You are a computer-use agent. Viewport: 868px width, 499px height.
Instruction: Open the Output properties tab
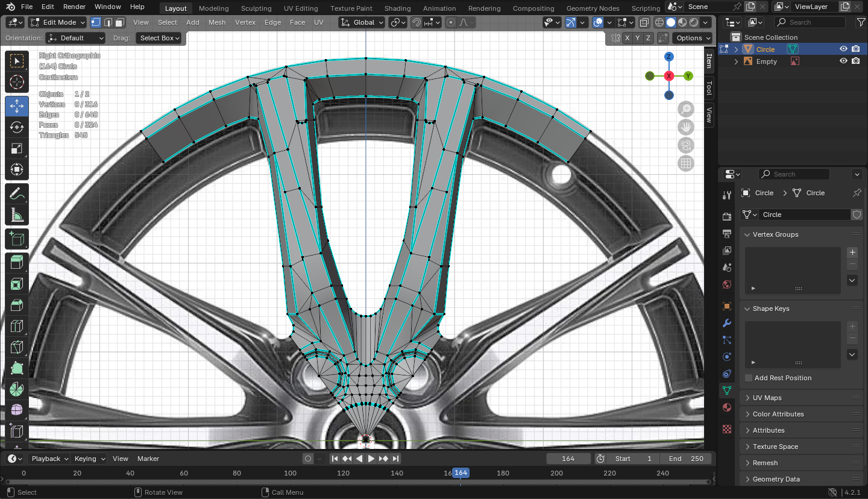pyautogui.click(x=727, y=233)
